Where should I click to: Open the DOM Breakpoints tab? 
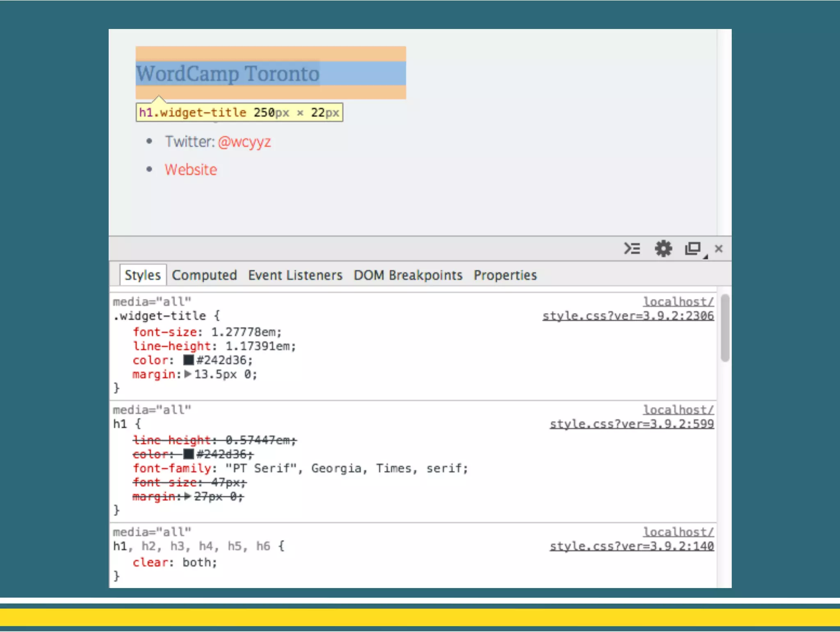point(408,275)
